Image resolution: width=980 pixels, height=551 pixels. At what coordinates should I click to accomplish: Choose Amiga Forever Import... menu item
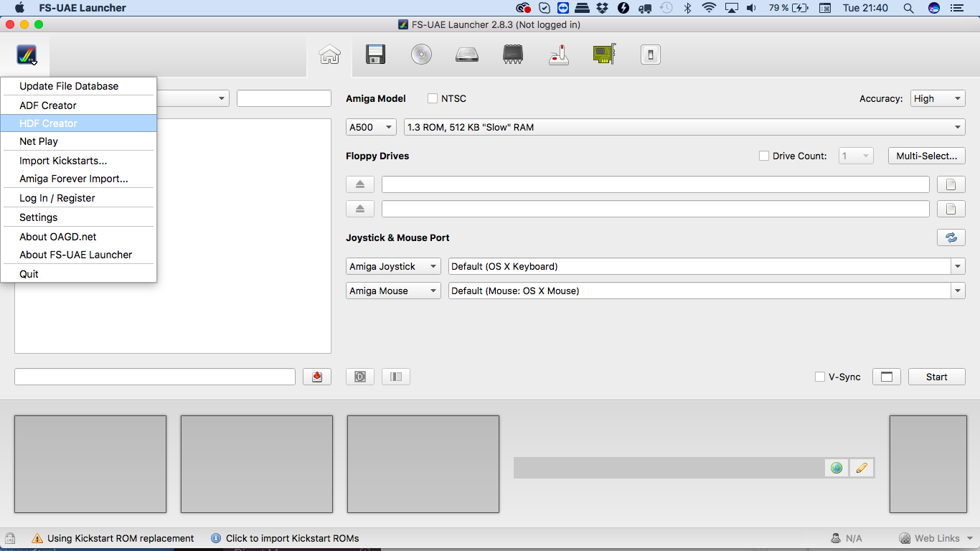click(x=79, y=179)
